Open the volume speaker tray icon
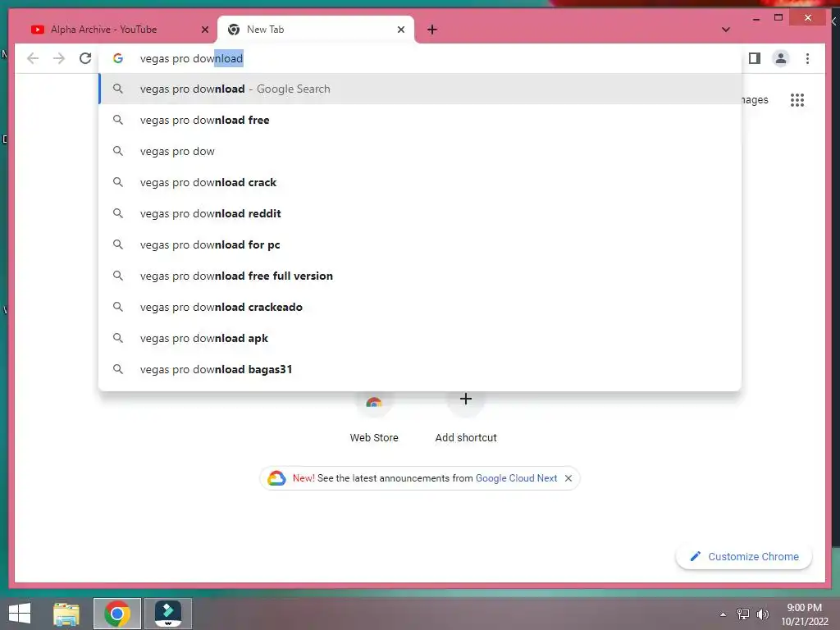This screenshot has height=630, width=840. [x=762, y=614]
